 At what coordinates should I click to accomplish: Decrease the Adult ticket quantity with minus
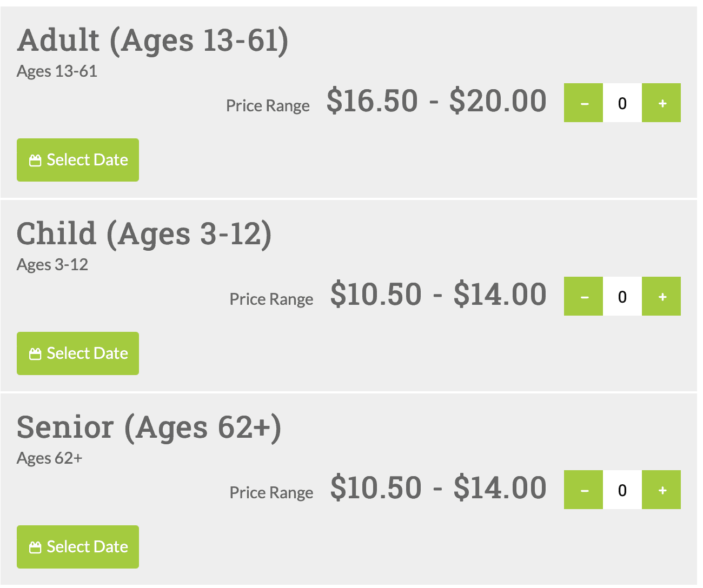583,103
